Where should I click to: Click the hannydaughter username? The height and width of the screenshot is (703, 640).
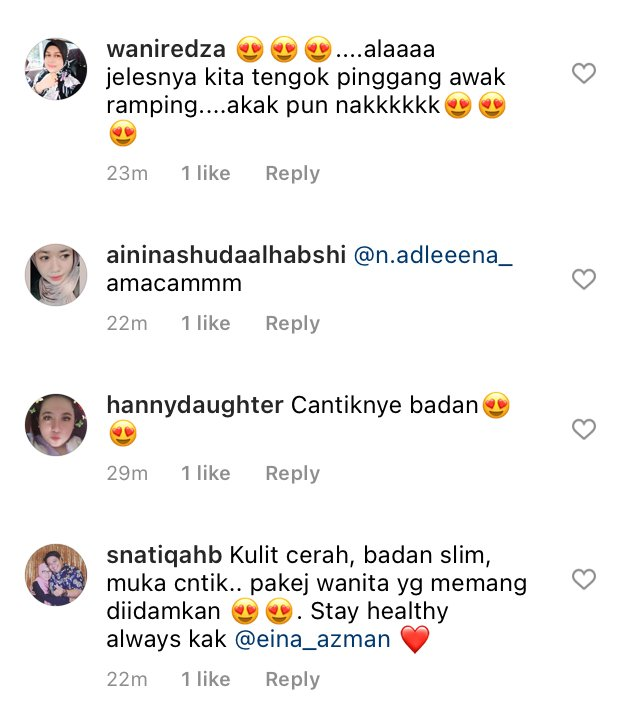click(195, 405)
